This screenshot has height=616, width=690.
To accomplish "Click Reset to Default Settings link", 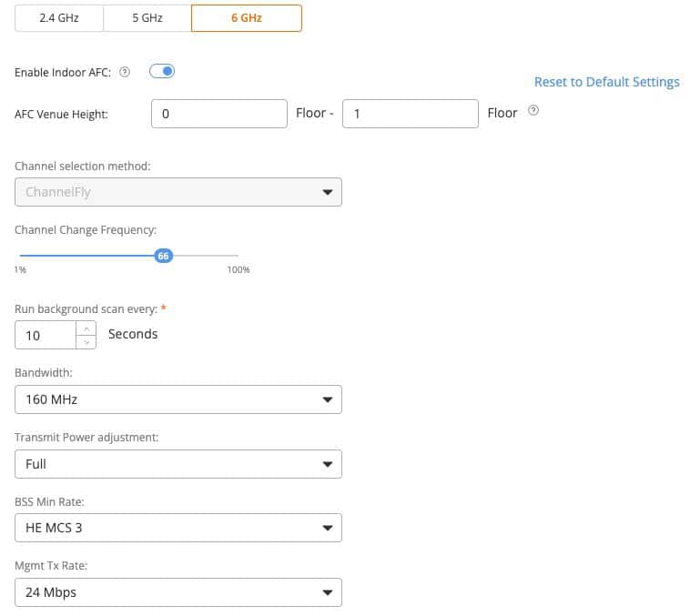I will tap(607, 82).
